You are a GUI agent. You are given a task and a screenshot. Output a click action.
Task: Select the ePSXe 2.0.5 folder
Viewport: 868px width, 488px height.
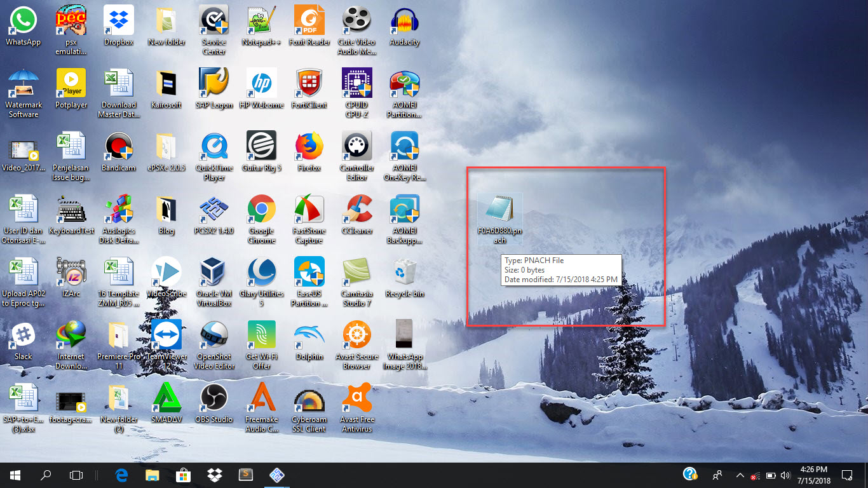166,146
